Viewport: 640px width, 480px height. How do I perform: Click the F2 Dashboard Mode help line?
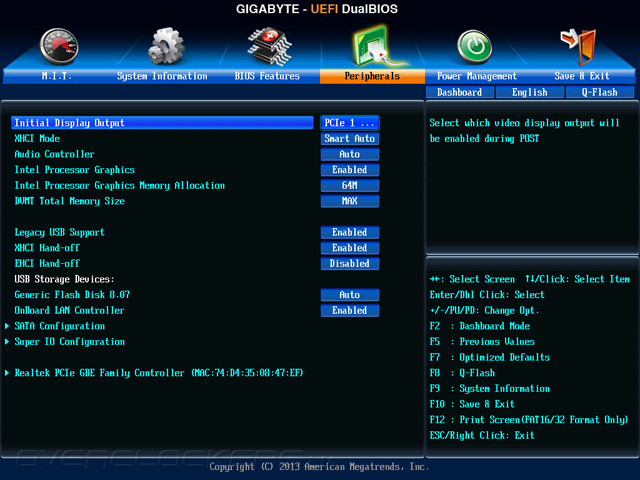point(480,326)
